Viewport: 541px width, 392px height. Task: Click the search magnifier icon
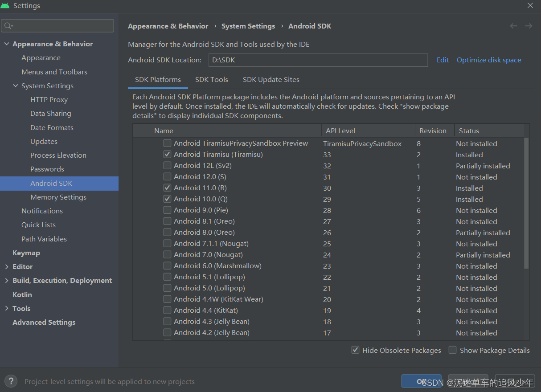coord(8,26)
